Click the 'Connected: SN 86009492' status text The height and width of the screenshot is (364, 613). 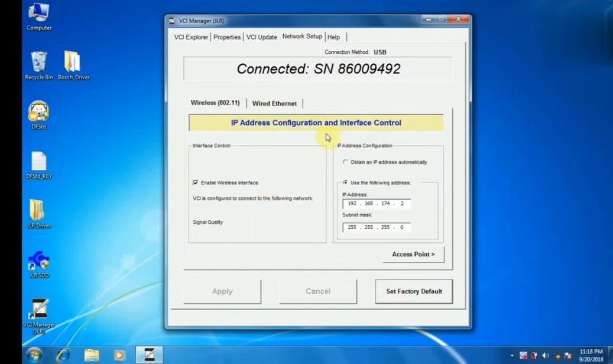(318, 69)
